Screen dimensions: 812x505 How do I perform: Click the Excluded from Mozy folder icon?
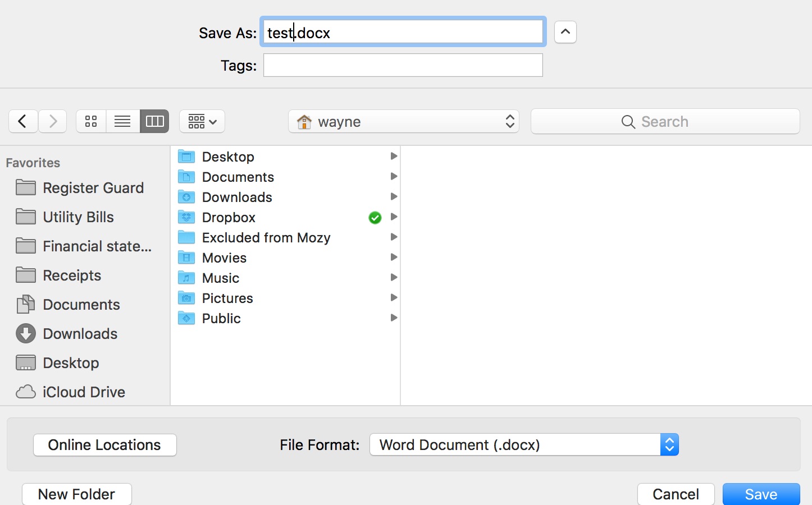coord(186,237)
